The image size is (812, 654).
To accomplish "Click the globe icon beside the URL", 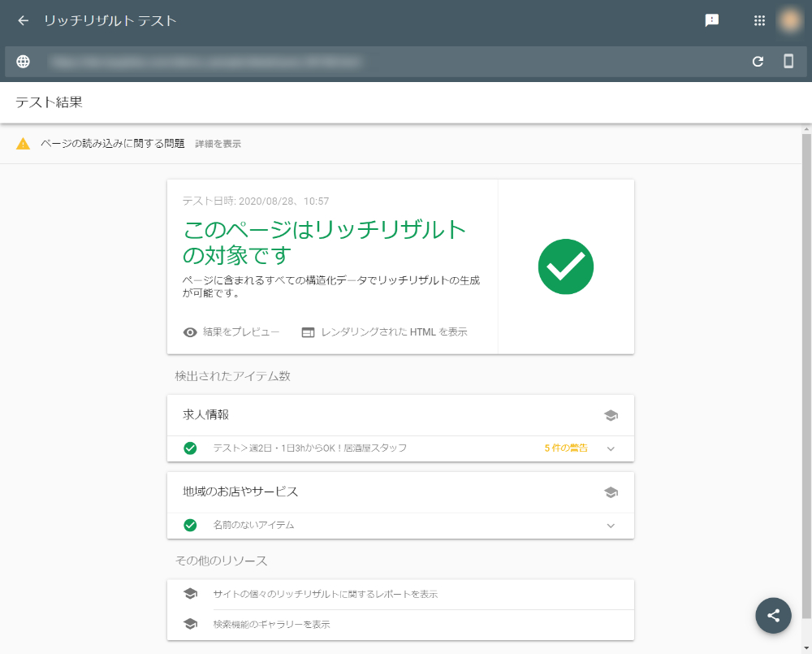I will (23, 62).
